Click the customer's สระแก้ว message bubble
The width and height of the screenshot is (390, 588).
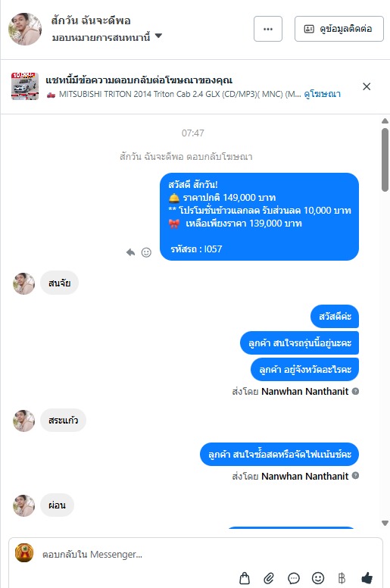point(64,420)
